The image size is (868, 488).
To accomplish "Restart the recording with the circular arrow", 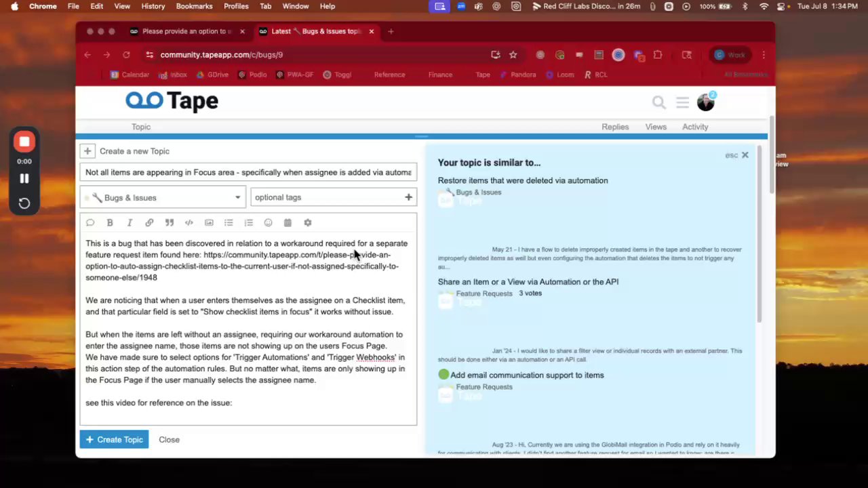I will [24, 203].
